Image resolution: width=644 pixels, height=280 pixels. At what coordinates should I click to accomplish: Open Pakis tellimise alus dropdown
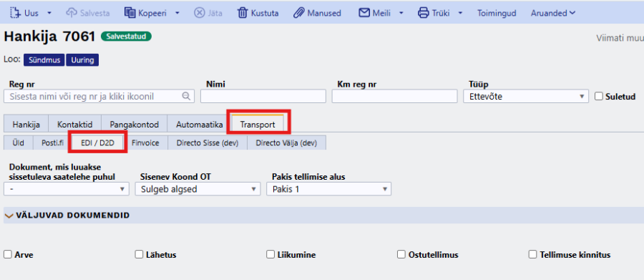(328, 189)
